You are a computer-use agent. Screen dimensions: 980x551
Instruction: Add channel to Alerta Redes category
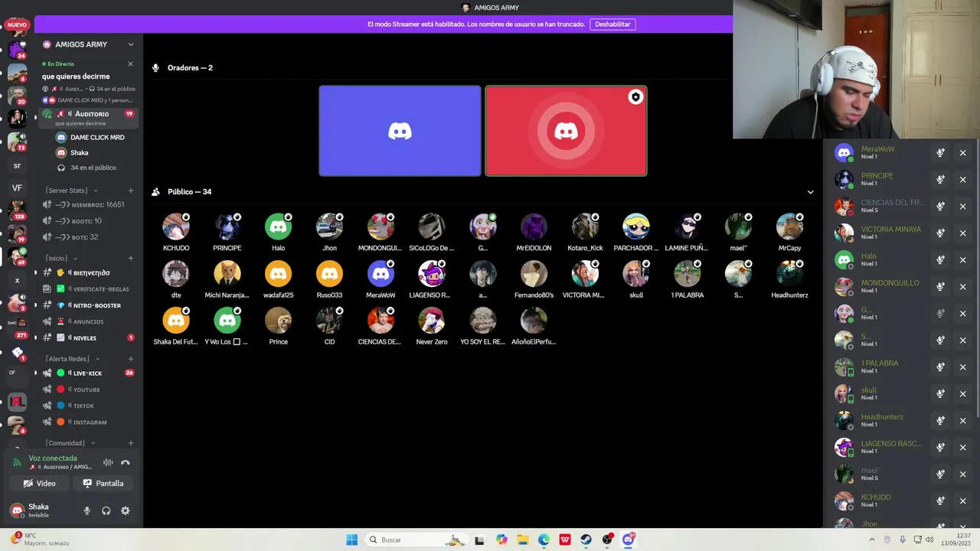131,359
